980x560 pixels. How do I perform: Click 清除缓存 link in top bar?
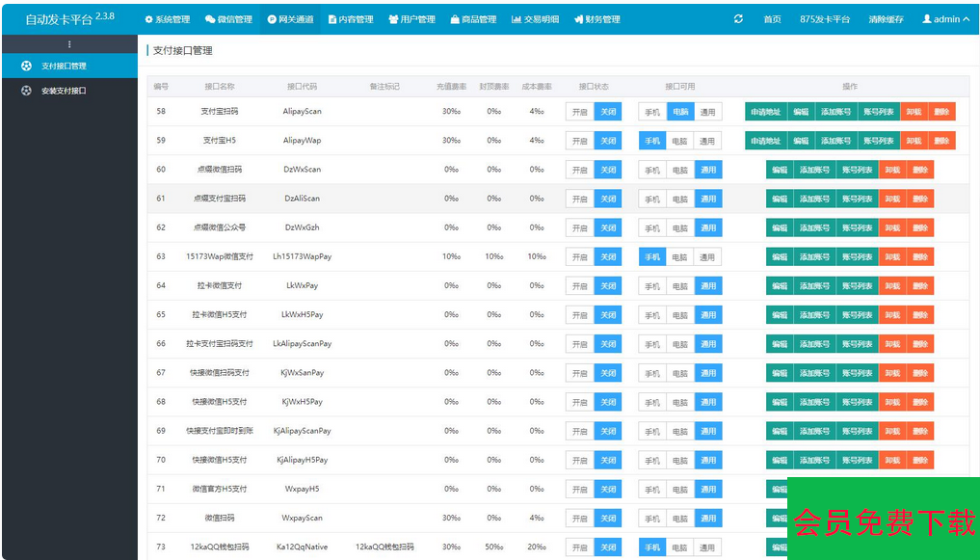point(886,19)
